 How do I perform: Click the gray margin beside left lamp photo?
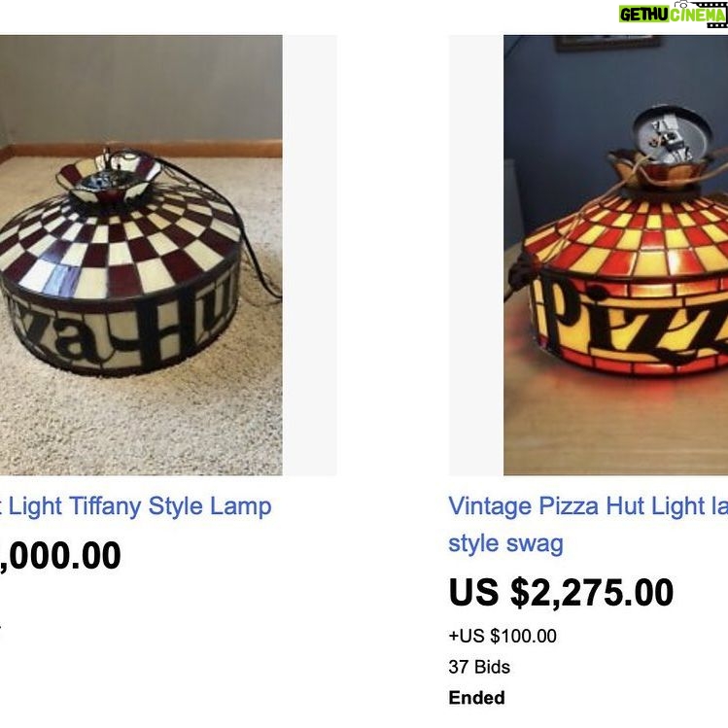coord(309,255)
